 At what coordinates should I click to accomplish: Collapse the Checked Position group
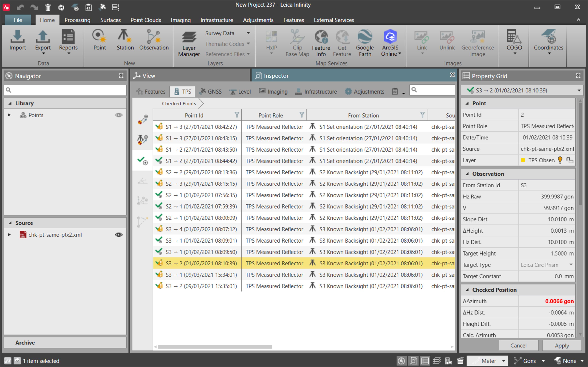[467, 290]
